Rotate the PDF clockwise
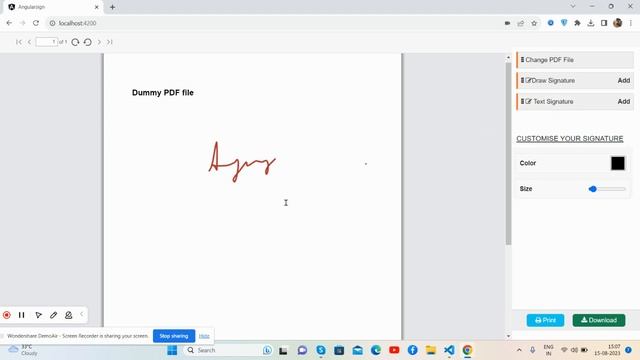640x360 pixels. [75, 42]
